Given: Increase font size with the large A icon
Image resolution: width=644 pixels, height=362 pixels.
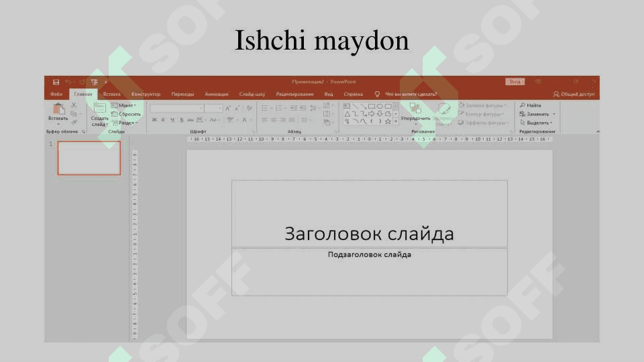Looking at the screenshot, I should click(228, 108).
